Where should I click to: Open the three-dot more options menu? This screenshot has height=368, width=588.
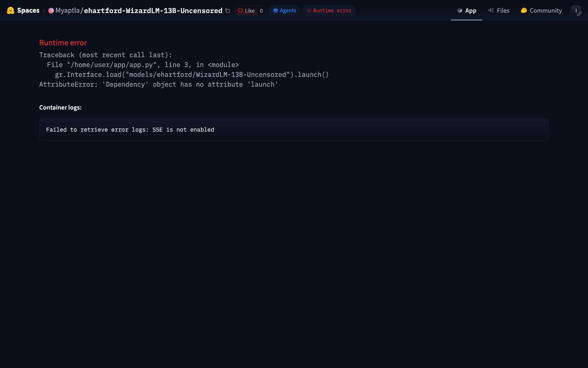[x=576, y=11]
